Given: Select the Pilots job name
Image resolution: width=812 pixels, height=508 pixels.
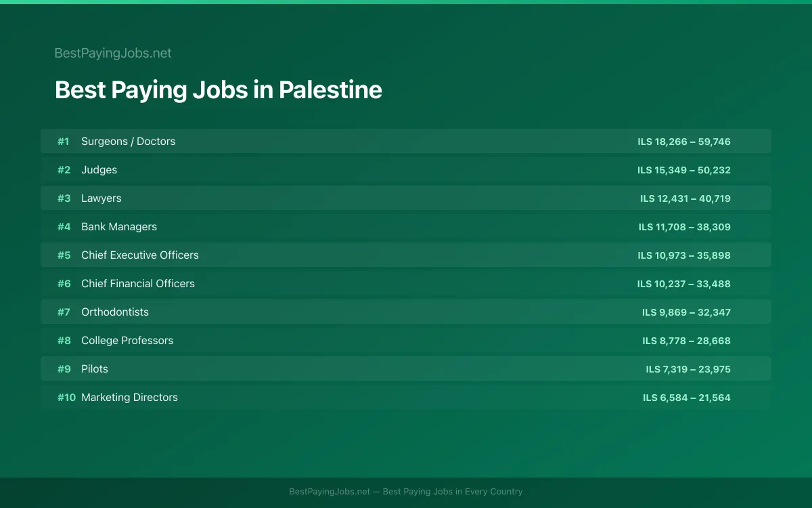Looking at the screenshot, I should coord(95,368).
